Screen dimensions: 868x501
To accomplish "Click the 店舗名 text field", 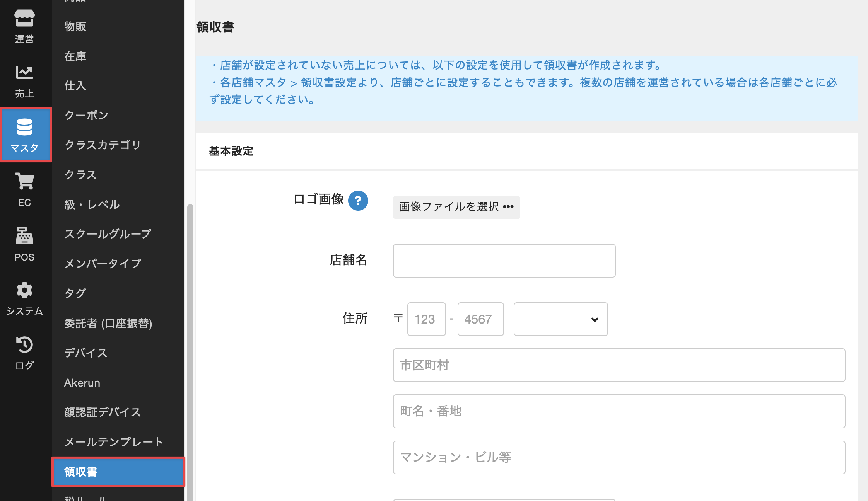I will [504, 261].
